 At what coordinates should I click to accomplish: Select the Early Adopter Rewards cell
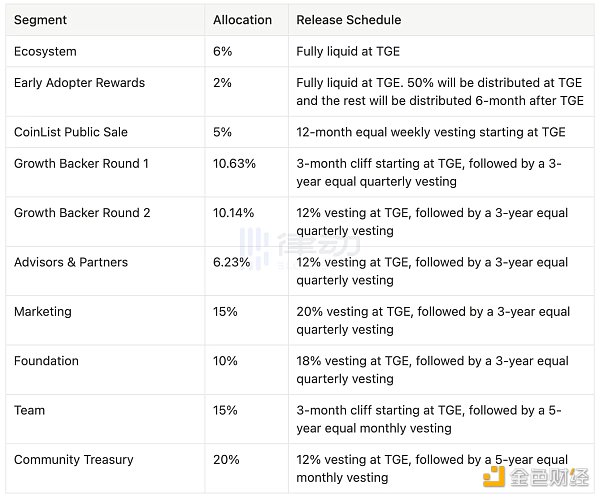point(79,83)
